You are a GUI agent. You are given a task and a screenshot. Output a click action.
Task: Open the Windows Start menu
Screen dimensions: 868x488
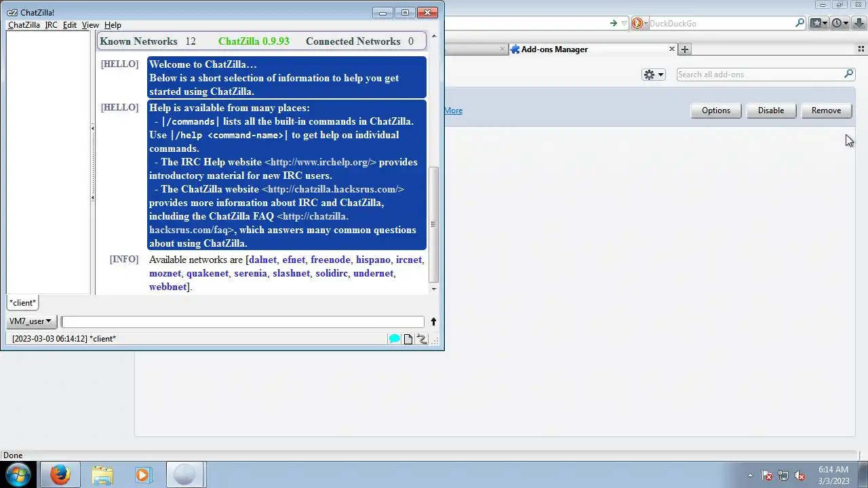click(18, 474)
